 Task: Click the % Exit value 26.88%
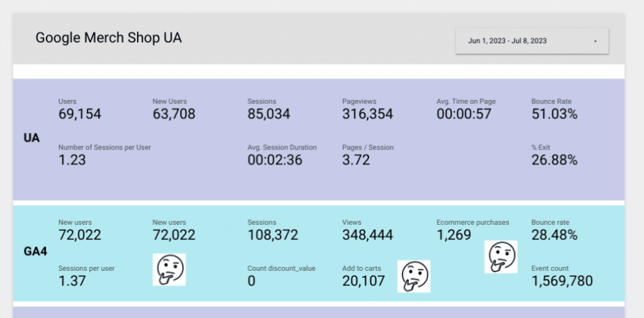point(555,160)
